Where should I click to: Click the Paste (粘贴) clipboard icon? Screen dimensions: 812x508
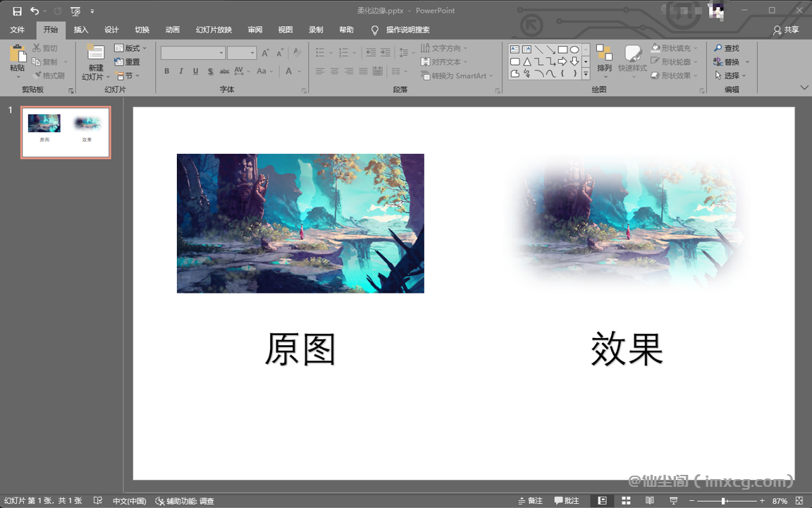[18, 54]
